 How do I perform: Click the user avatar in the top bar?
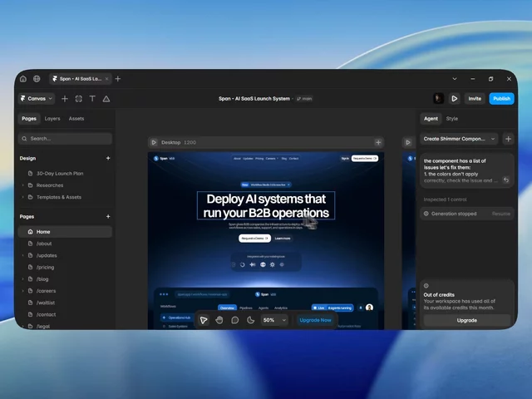(438, 99)
